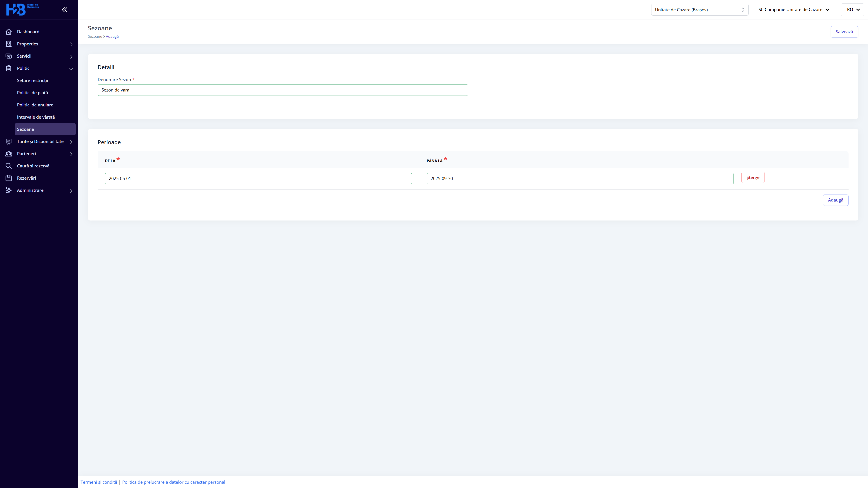Open the personal data processing policy link
The image size is (868, 488).
coord(174,482)
